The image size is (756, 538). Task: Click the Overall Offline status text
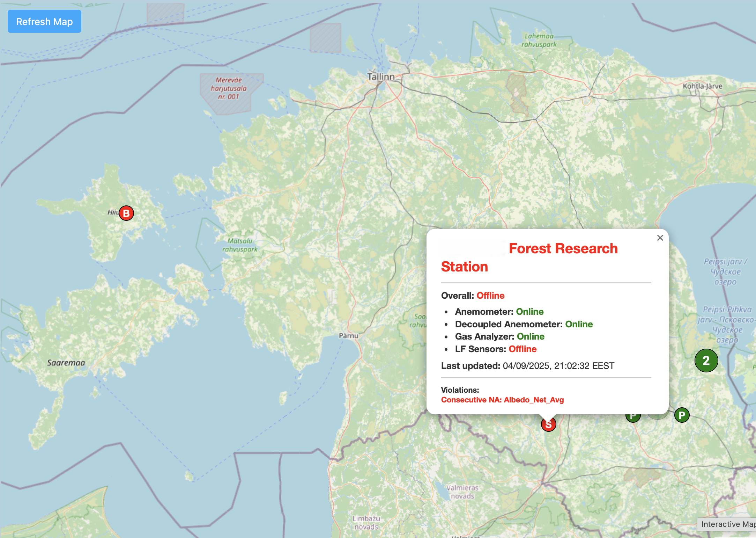point(490,296)
